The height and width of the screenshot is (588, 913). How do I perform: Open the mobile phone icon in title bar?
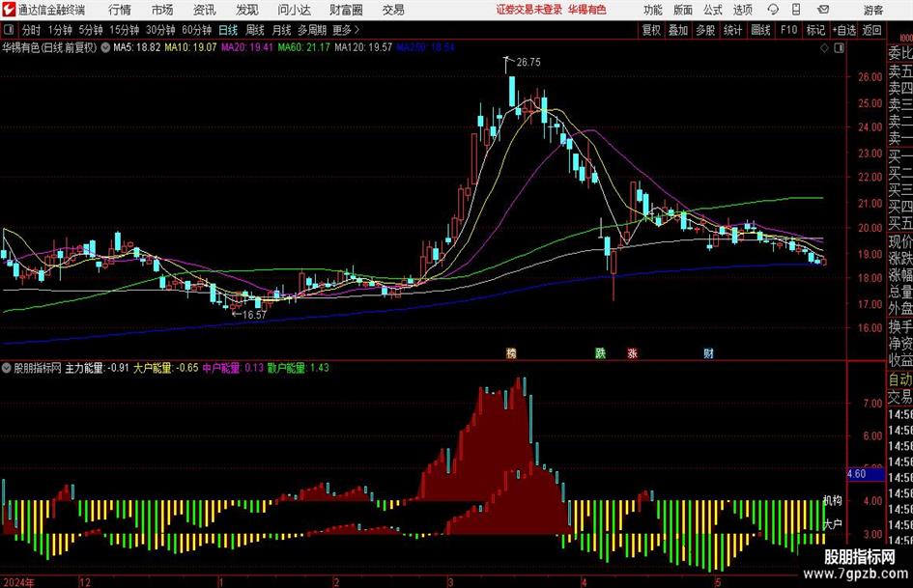coord(796,10)
